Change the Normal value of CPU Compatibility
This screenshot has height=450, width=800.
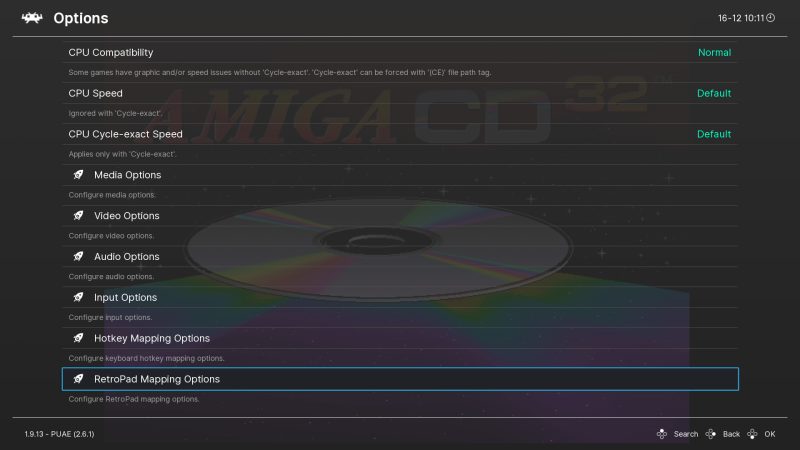click(714, 53)
